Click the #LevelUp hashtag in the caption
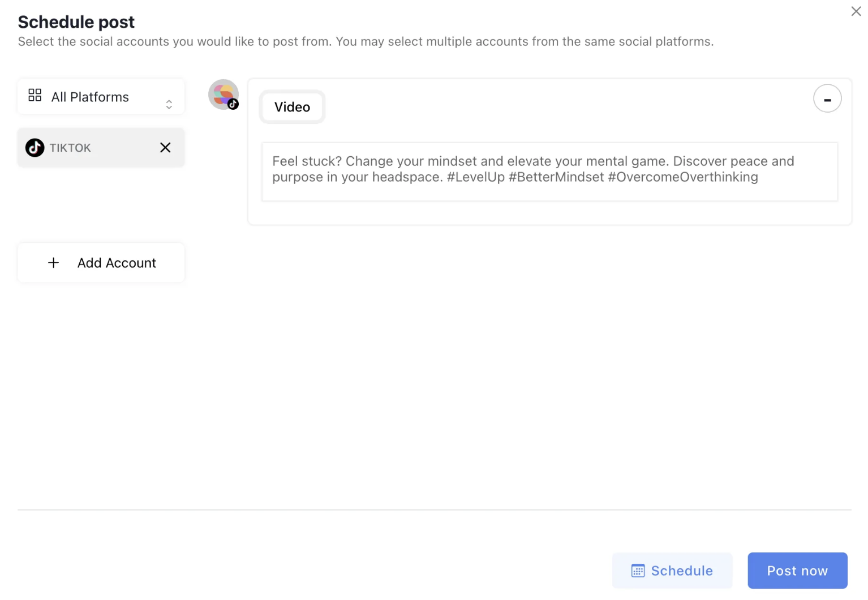The width and height of the screenshot is (868, 600). [x=475, y=177]
